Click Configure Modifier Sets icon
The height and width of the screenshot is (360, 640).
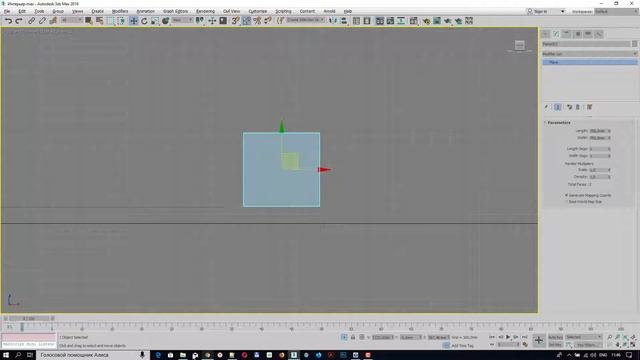(x=589, y=107)
